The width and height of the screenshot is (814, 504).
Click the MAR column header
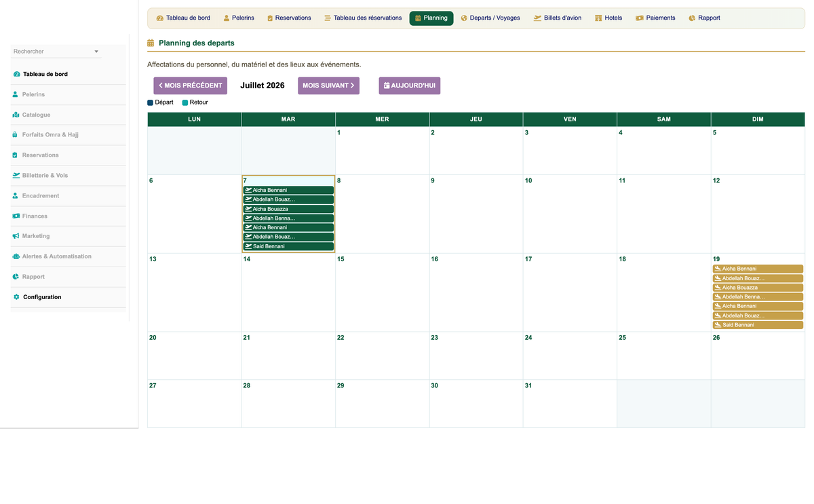(x=288, y=119)
